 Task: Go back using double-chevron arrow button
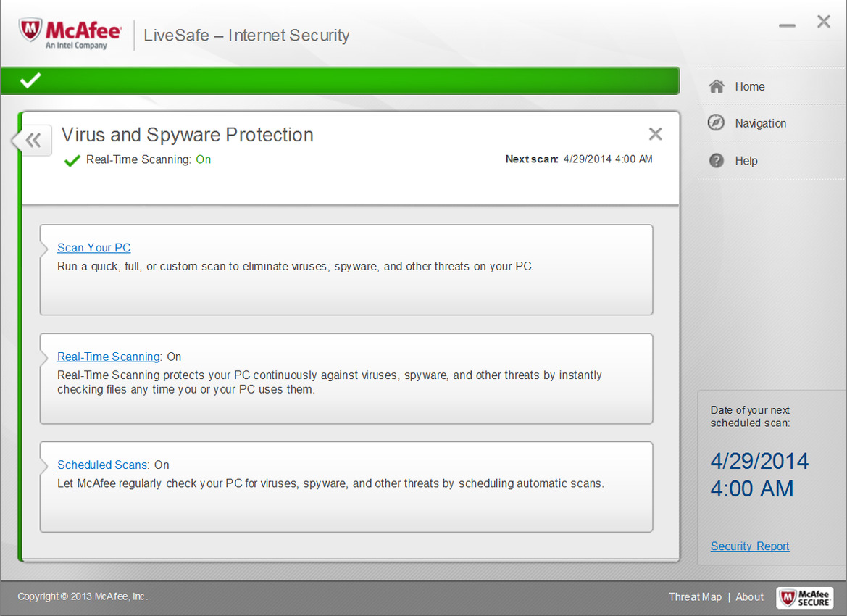pyautogui.click(x=33, y=141)
